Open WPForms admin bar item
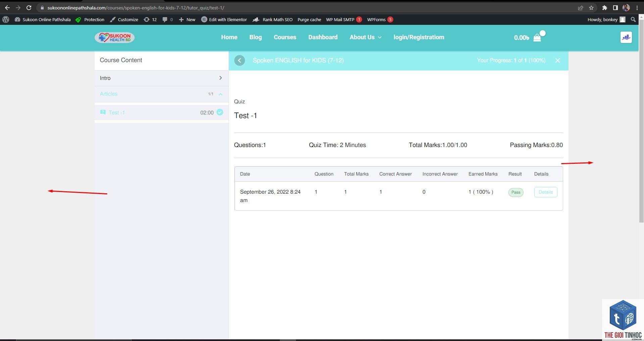644x341 pixels. point(380,19)
